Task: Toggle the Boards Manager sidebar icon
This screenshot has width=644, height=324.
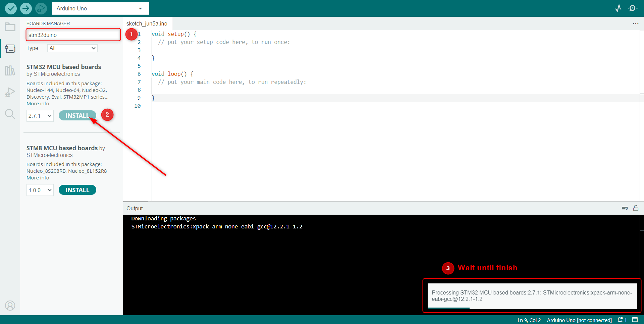Action: [x=10, y=49]
